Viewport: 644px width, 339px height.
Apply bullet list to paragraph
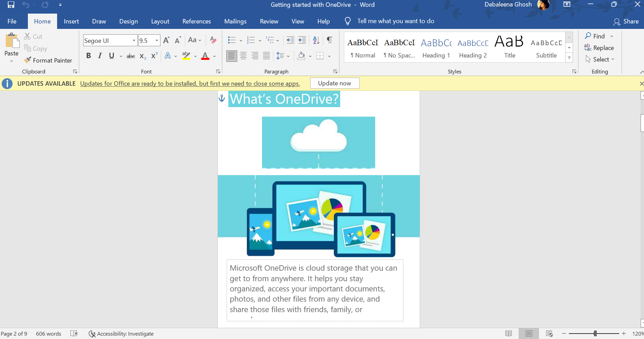pyautogui.click(x=232, y=40)
